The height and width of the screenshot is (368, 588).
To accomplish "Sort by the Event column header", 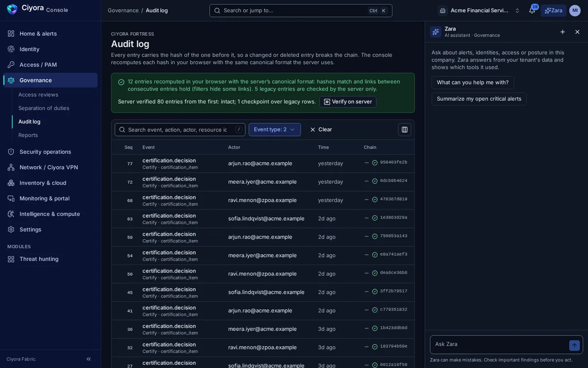I will (x=148, y=147).
